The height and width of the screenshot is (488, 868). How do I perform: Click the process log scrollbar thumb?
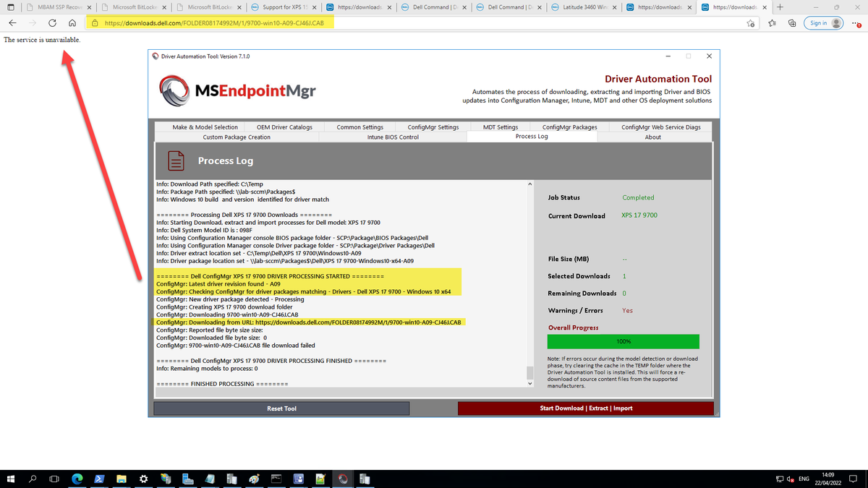pyautogui.click(x=529, y=372)
